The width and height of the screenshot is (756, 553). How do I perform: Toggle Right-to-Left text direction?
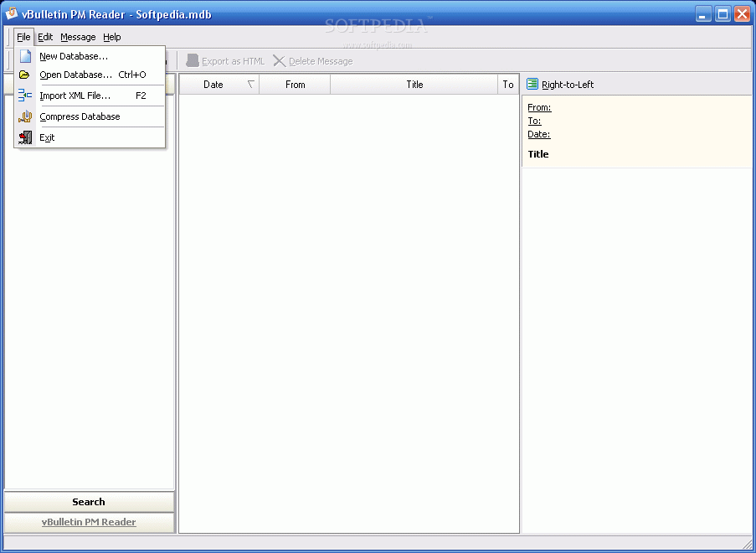560,85
